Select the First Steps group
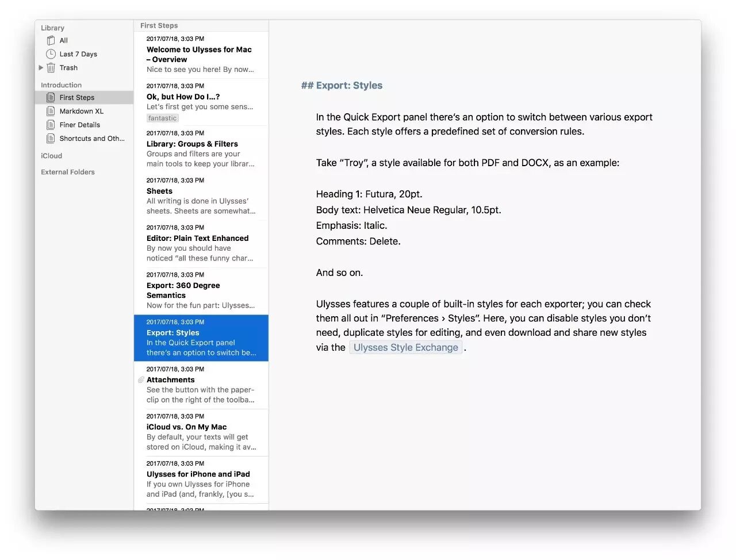 click(x=84, y=97)
